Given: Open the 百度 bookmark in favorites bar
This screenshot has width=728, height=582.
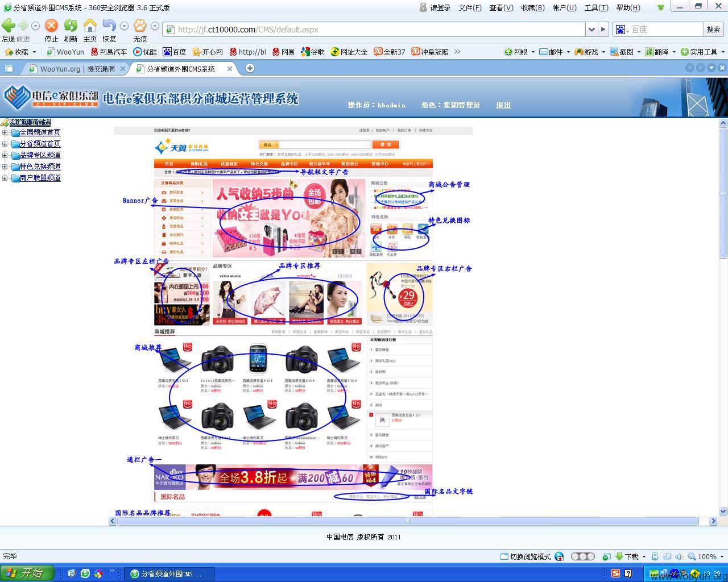Looking at the screenshot, I should [x=175, y=52].
